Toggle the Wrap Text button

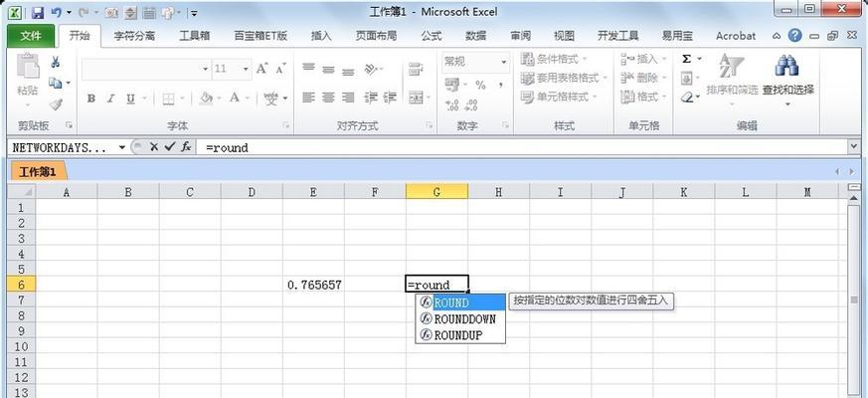click(x=416, y=69)
